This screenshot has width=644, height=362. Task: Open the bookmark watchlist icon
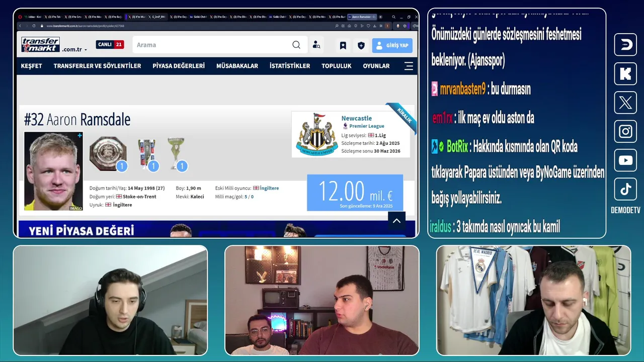(343, 45)
